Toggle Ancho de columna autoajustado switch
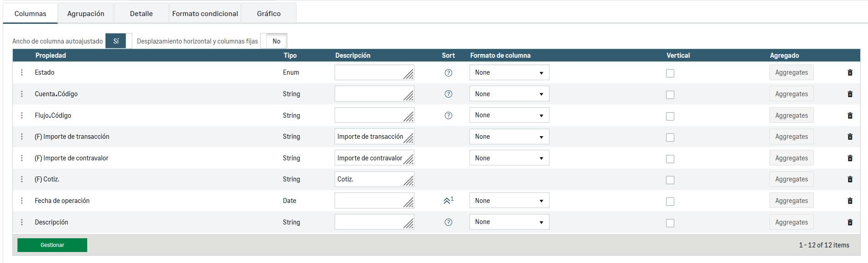868x263 pixels. point(118,41)
